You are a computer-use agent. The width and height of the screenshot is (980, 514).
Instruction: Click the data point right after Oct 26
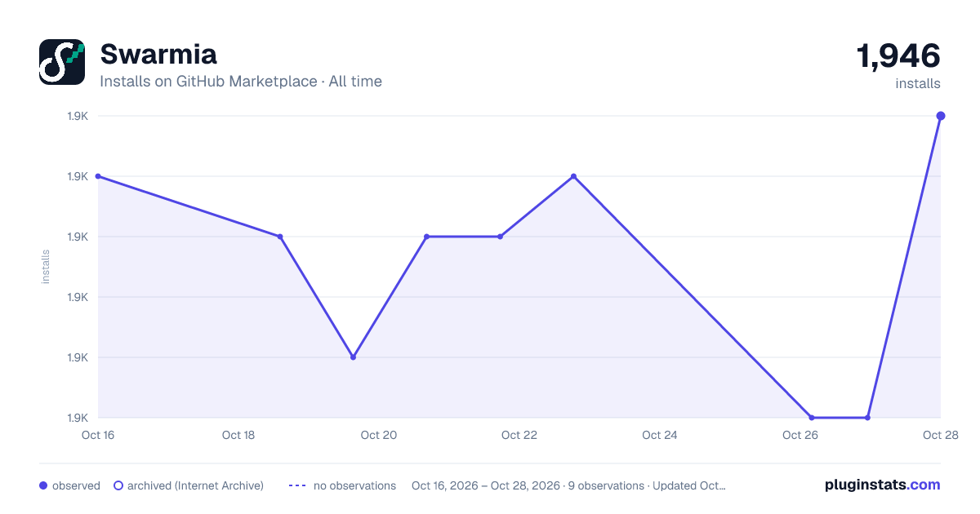click(867, 418)
